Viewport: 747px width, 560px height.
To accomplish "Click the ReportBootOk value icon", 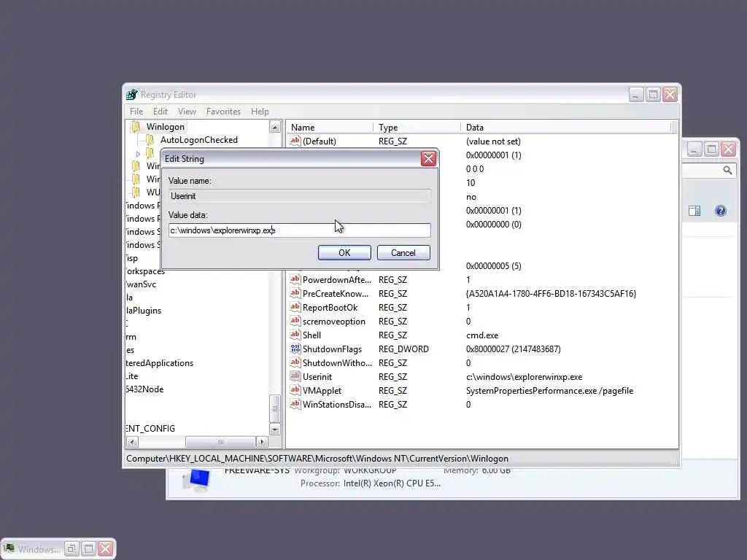I will pyautogui.click(x=295, y=307).
